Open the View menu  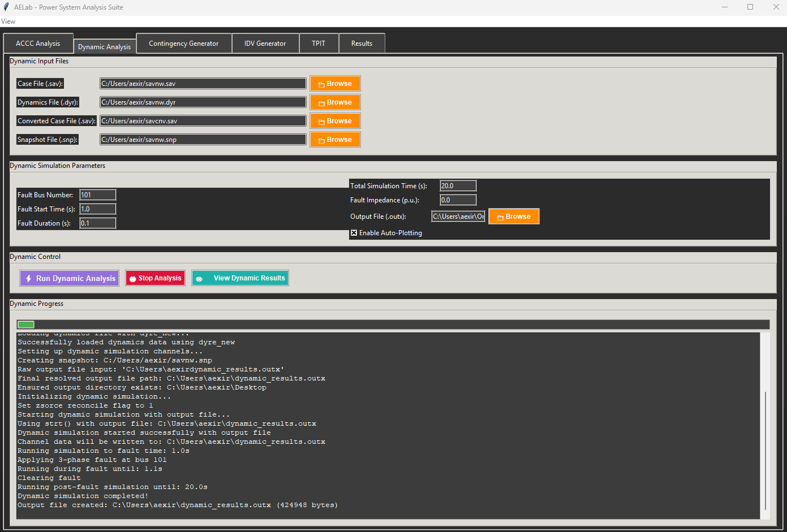point(8,21)
